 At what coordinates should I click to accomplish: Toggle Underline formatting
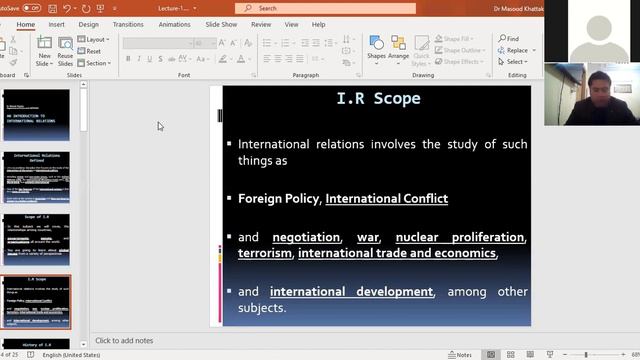coord(150,59)
